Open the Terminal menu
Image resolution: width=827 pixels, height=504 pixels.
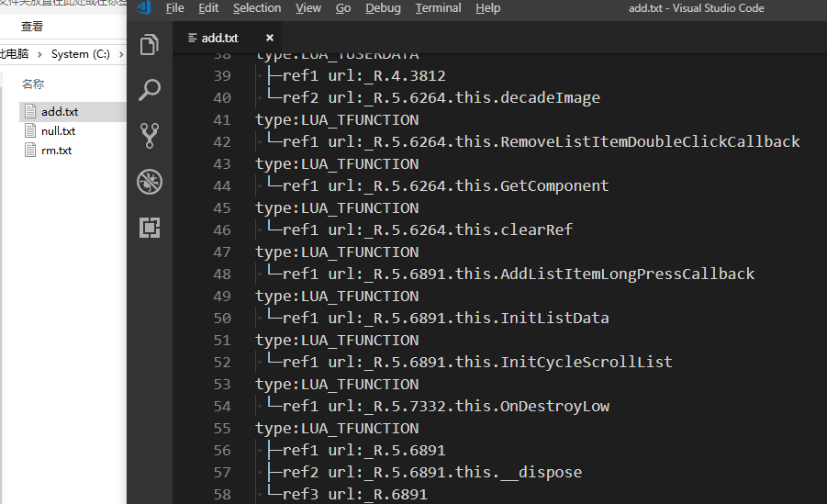438,8
